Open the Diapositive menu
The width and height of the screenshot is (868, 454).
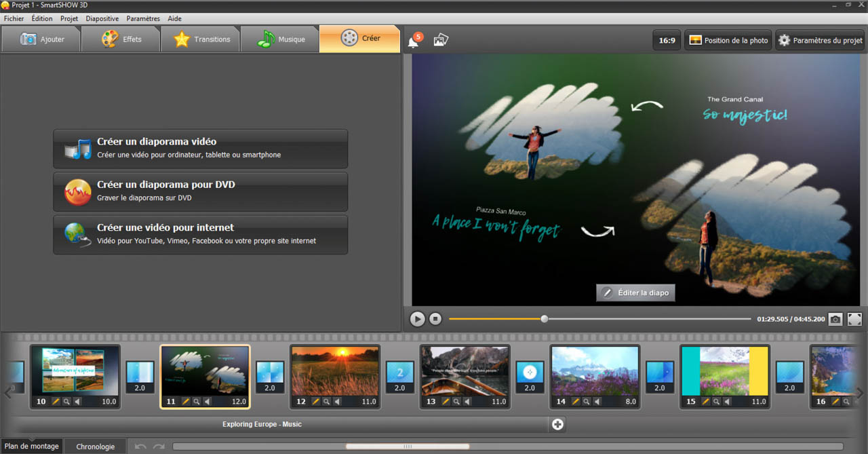[102, 18]
